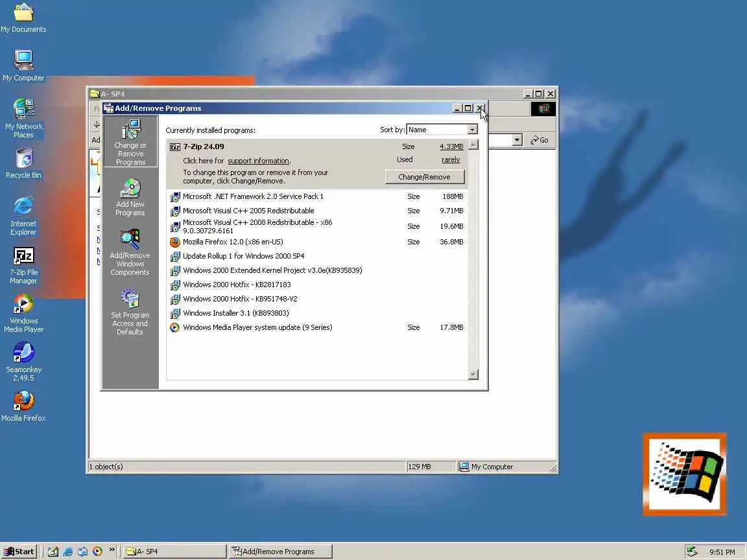Launch Mozilla Firefox desktop shortcut

[x=23, y=406]
